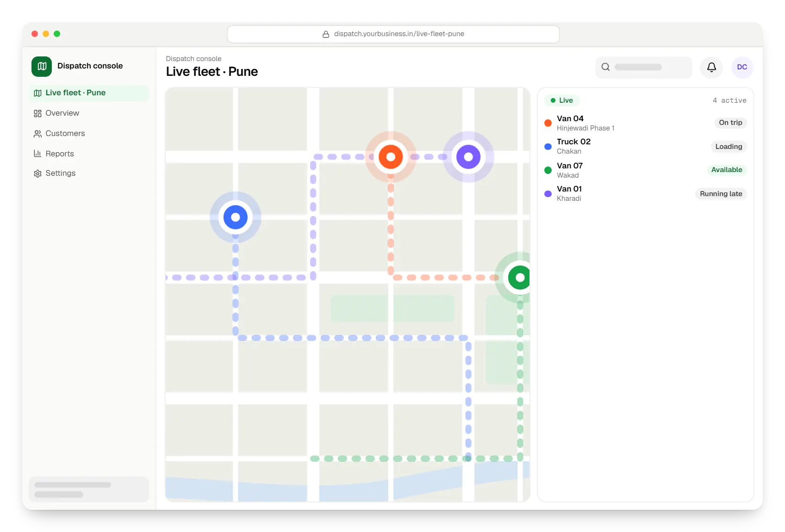Click the Kharadi location text
The width and height of the screenshot is (785, 532).
(x=569, y=198)
